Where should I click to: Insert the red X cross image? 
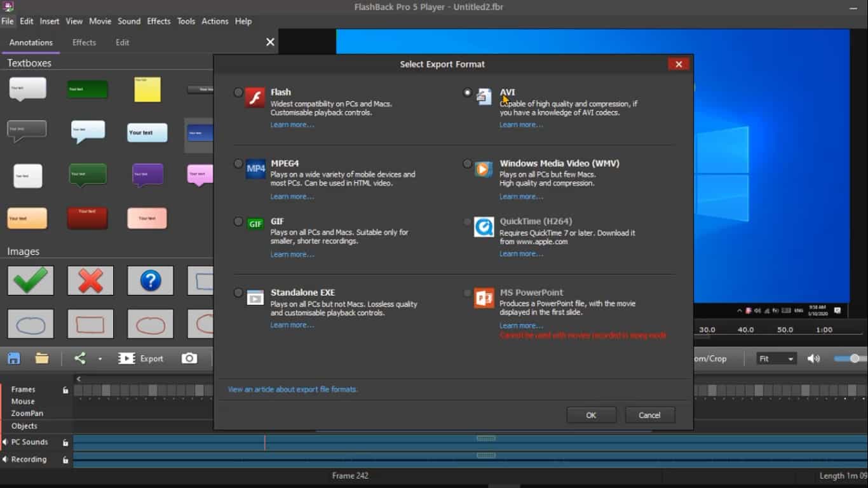pos(90,280)
